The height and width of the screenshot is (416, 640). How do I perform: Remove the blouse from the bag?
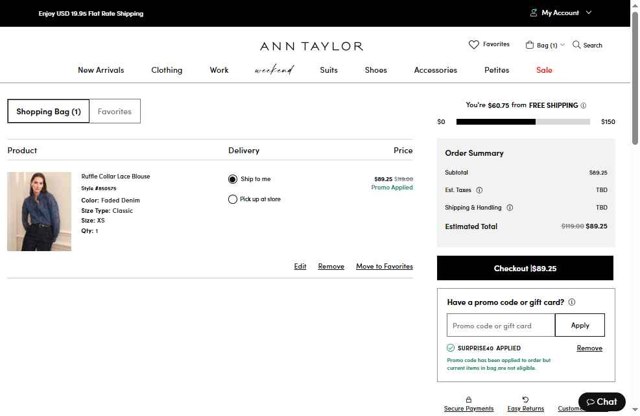[331, 266]
